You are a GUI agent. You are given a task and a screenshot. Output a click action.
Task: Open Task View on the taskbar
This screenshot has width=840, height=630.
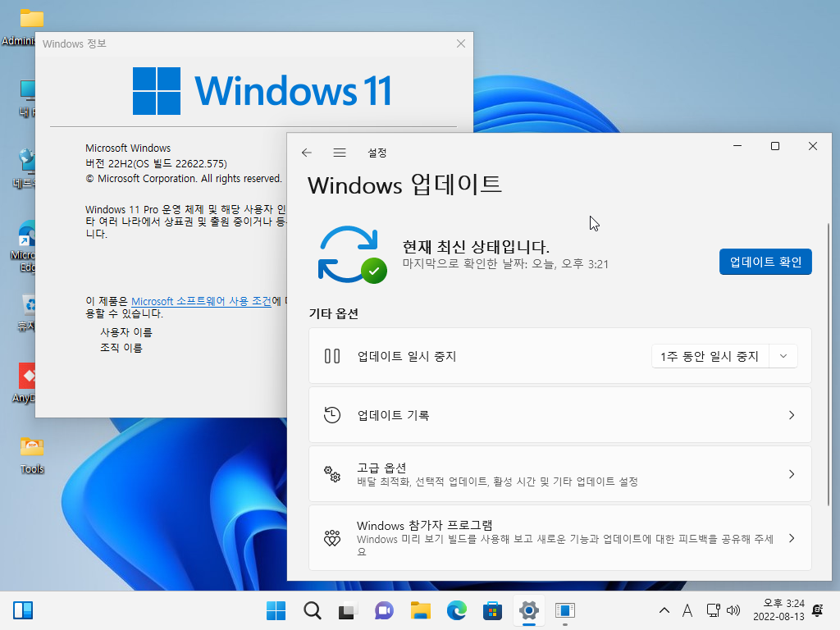point(348,610)
